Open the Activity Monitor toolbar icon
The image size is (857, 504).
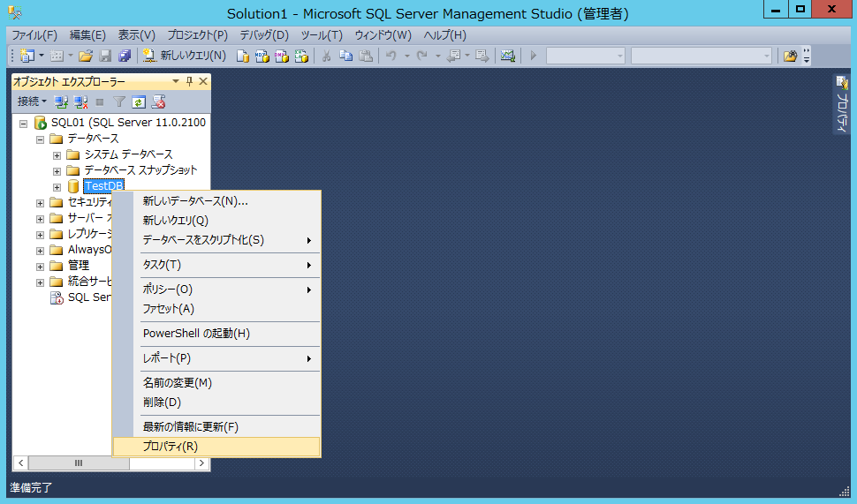[507, 56]
